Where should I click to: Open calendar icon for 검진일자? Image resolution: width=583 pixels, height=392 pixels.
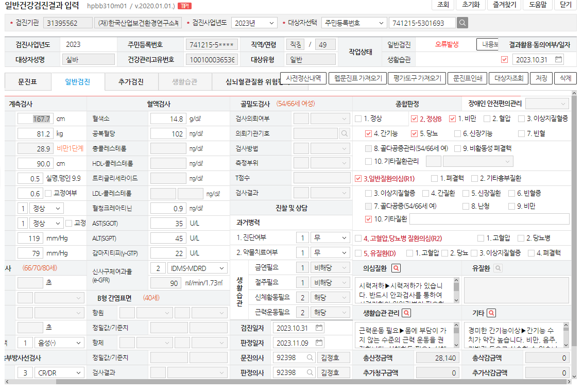319,328
